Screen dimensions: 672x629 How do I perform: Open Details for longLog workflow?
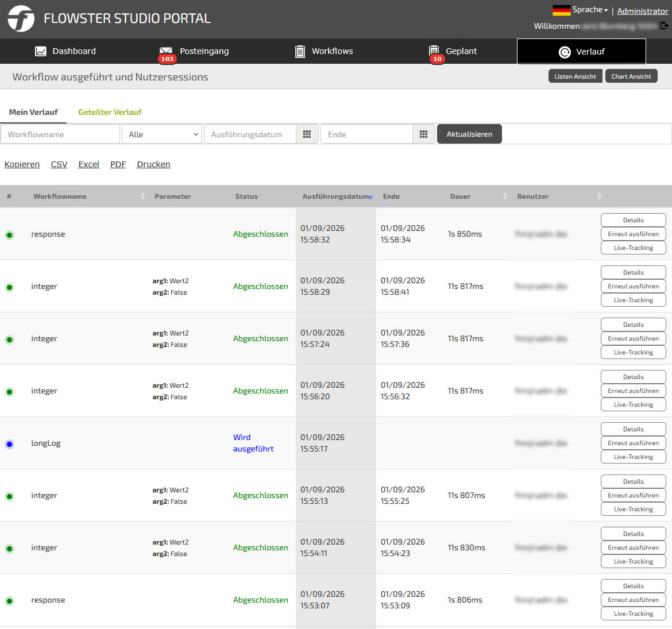tap(634, 429)
